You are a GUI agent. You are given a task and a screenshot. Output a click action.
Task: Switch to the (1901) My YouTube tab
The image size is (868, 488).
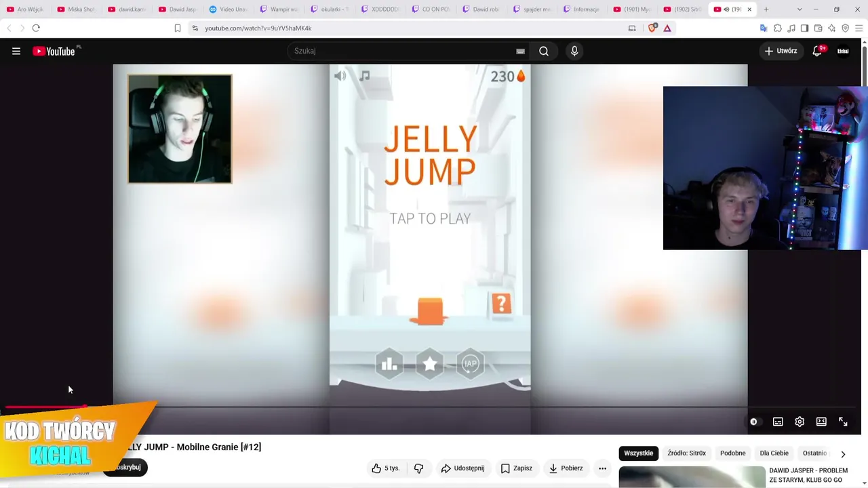[x=633, y=9]
